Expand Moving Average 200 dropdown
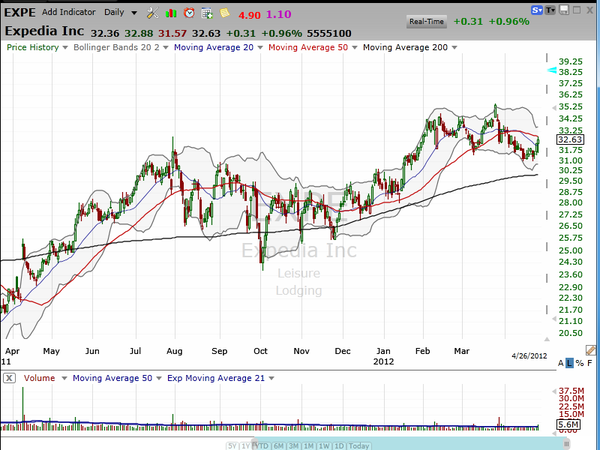 point(455,48)
